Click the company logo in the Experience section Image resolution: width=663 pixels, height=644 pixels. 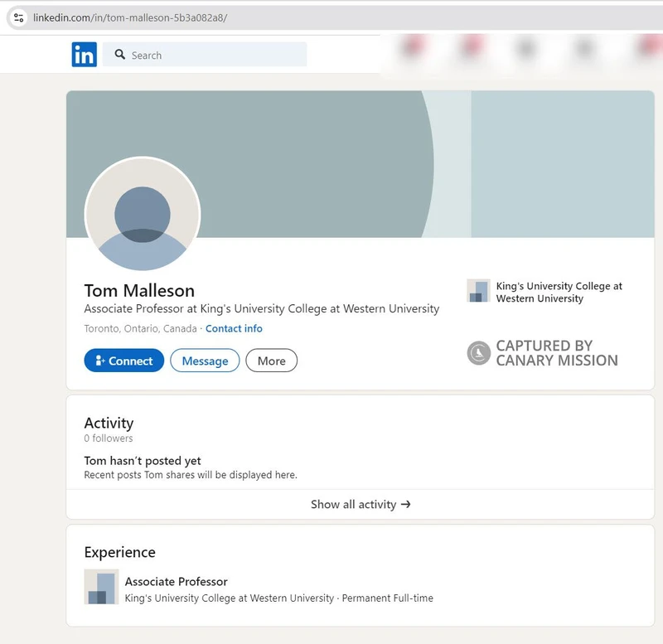[101, 587]
